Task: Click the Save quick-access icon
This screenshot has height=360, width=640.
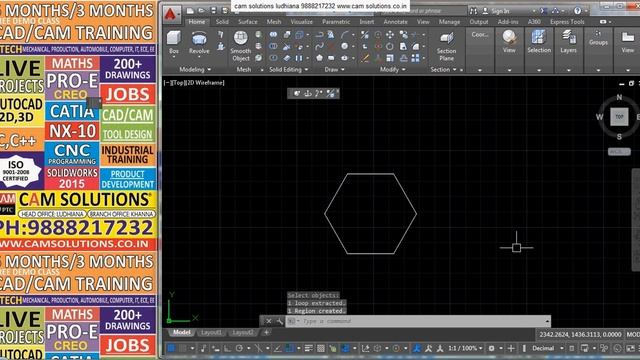Action: point(213,11)
